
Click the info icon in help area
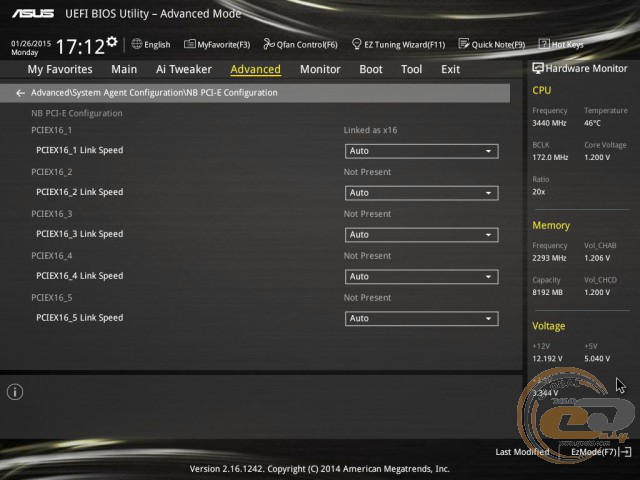(x=15, y=392)
